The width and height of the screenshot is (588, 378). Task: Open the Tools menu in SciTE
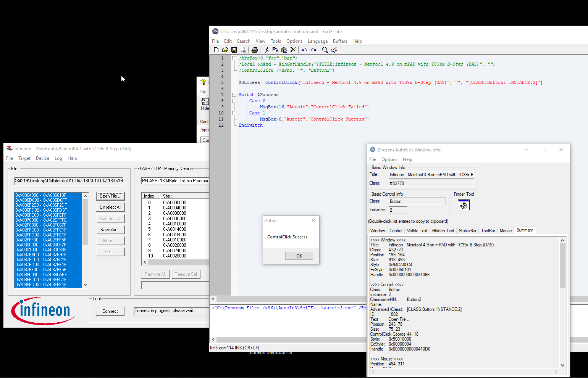point(276,41)
